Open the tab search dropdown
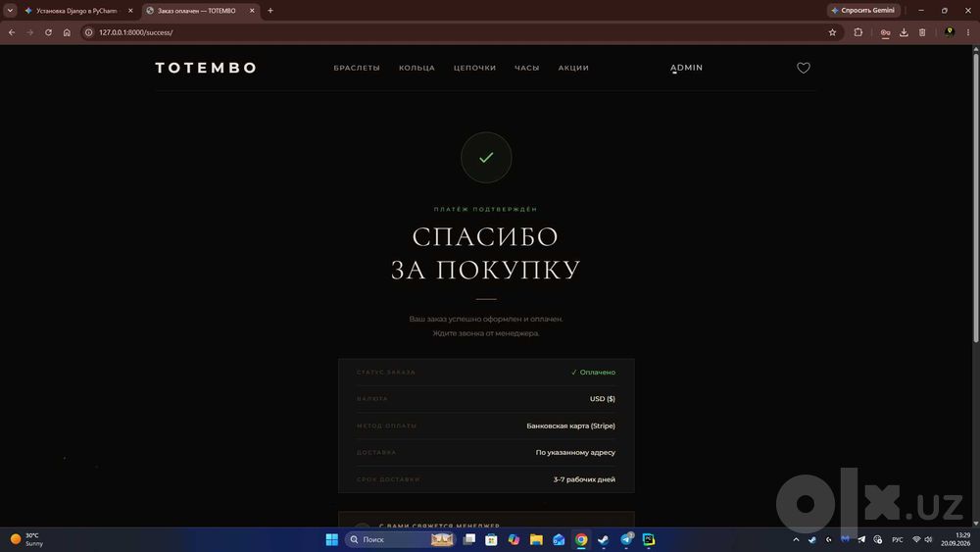The image size is (980, 552). tap(10, 11)
